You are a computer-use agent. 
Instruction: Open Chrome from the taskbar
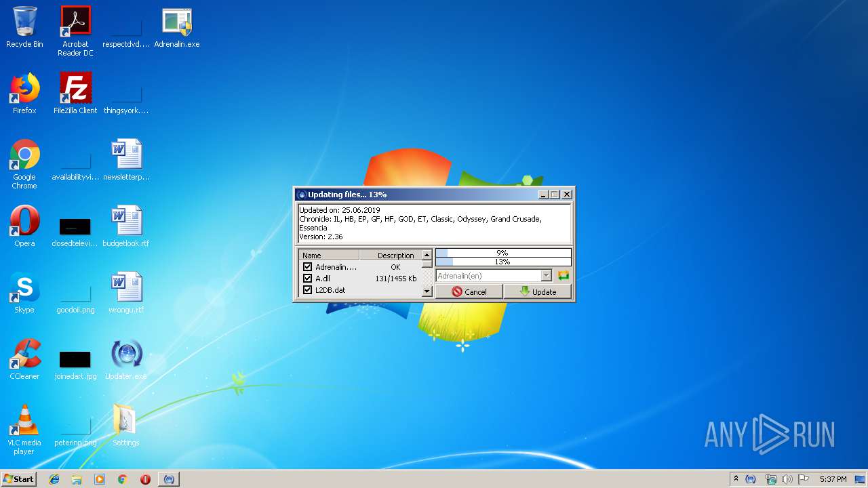pyautogui.click(x=123, y=479)
